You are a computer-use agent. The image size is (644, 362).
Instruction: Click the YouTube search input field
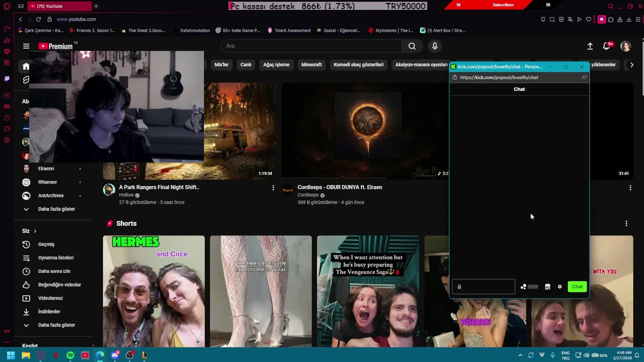coord(311,46)
